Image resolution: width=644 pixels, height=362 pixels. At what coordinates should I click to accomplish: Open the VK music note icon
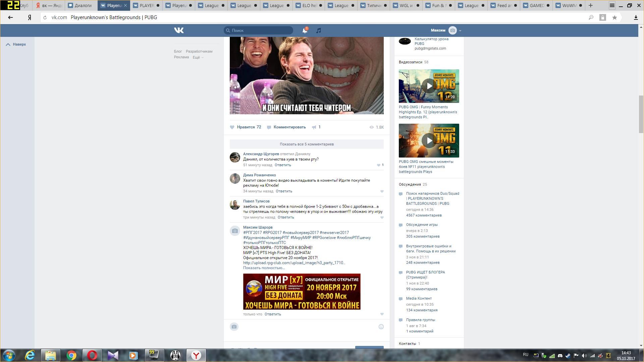[319, 31]
